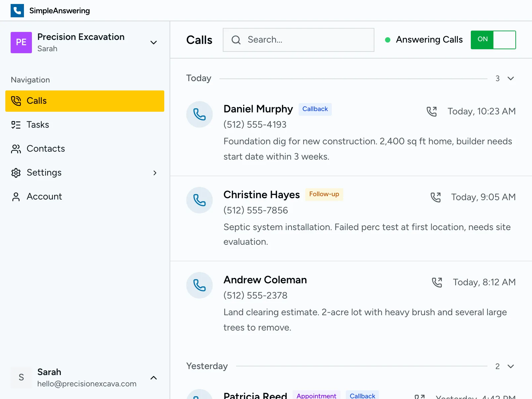Open the SimpleAnswering app logo icon
This screenshot has width=532, height=399.
tap(17, 10)
